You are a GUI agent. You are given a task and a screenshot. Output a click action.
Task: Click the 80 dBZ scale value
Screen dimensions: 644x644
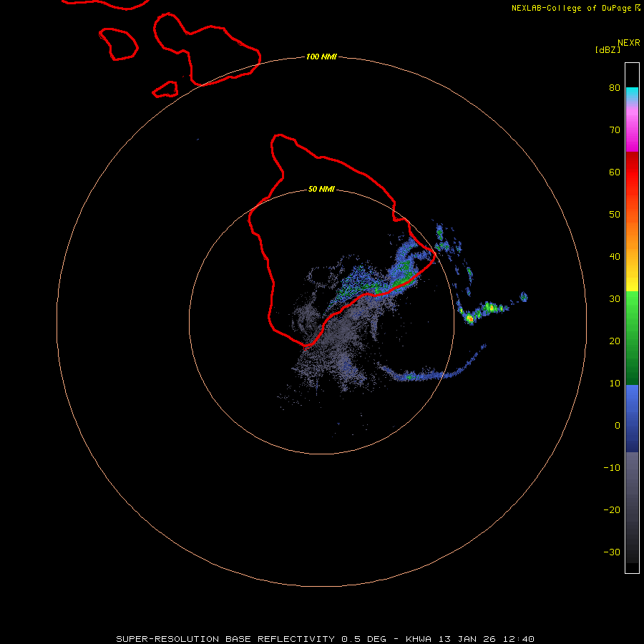click(x=615, y=87)
